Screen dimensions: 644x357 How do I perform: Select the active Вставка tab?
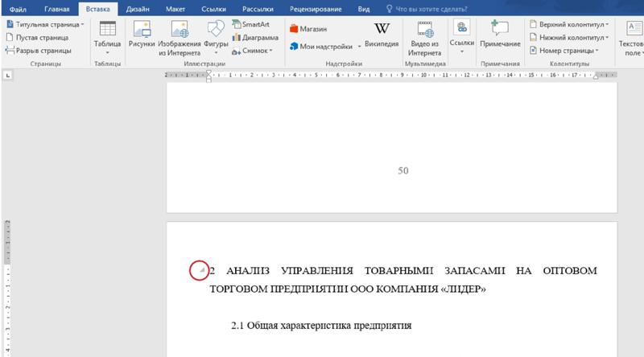pyautogui.click(x=97, y=9)
